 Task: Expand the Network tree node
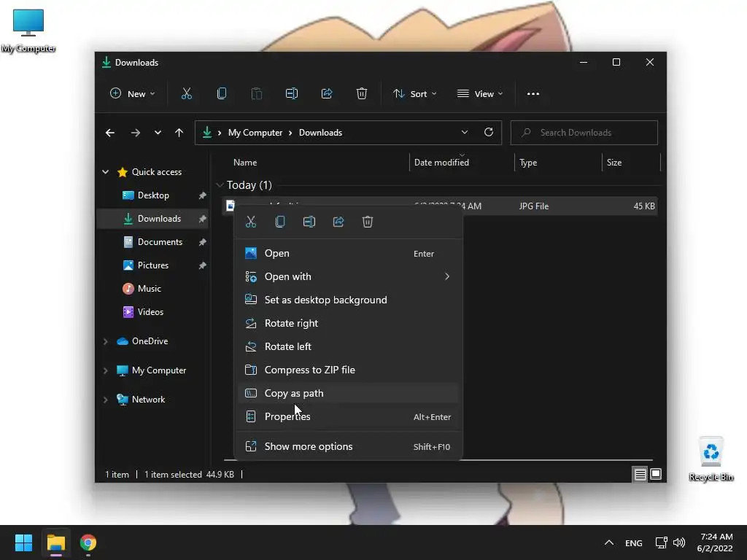point(105,400)
